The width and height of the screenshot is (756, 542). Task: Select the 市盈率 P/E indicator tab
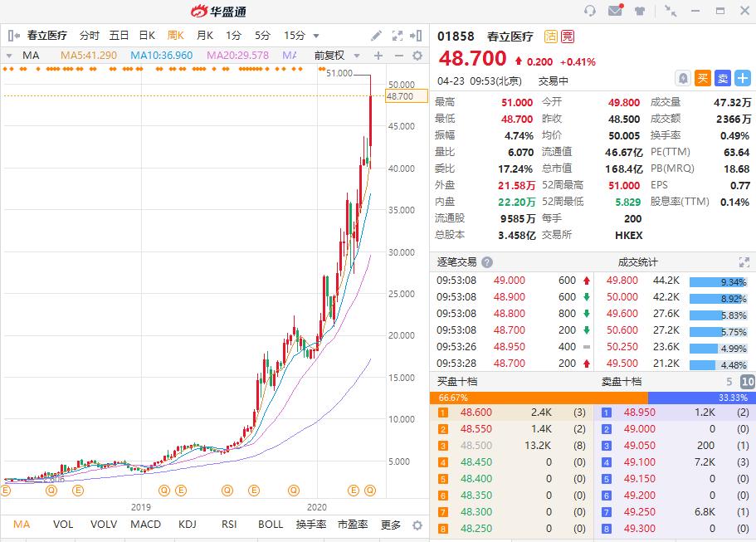click(x=353, y=525)
